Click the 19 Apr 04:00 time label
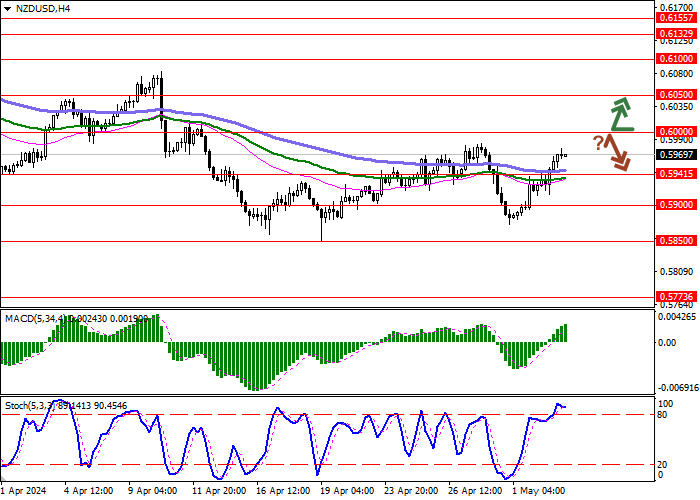700x500 pixels. [348, 491]
